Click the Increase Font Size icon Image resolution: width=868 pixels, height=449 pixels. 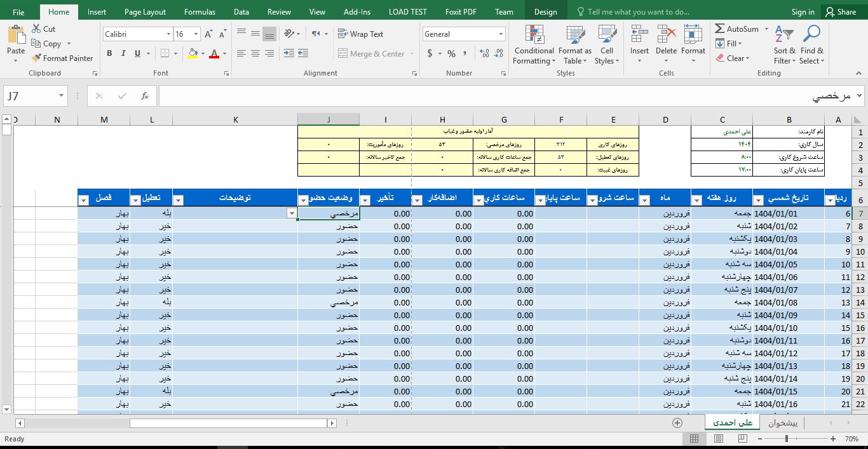[x=209, y=34]
